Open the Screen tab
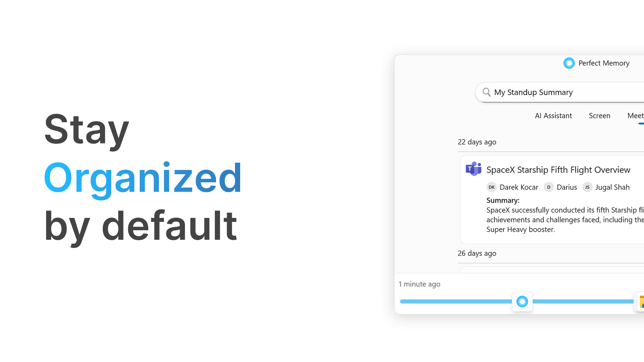Image resolution: width=644 pixels, height=362 pixels. click(599, 116)
